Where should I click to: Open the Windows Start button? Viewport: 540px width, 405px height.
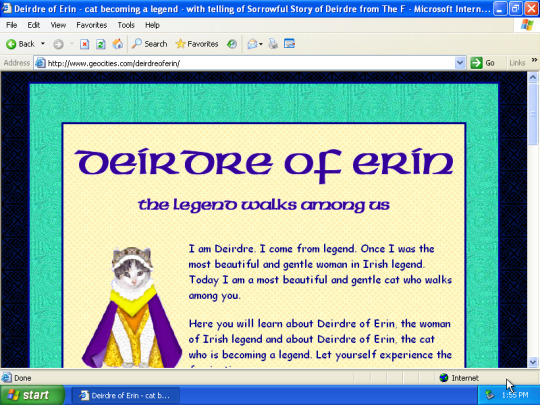point(32,395)
